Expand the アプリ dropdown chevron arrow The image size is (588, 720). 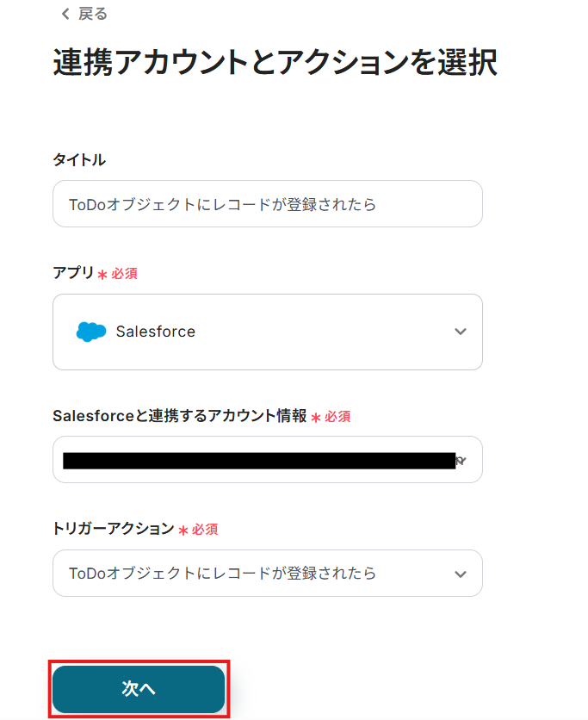click(461, 332)
